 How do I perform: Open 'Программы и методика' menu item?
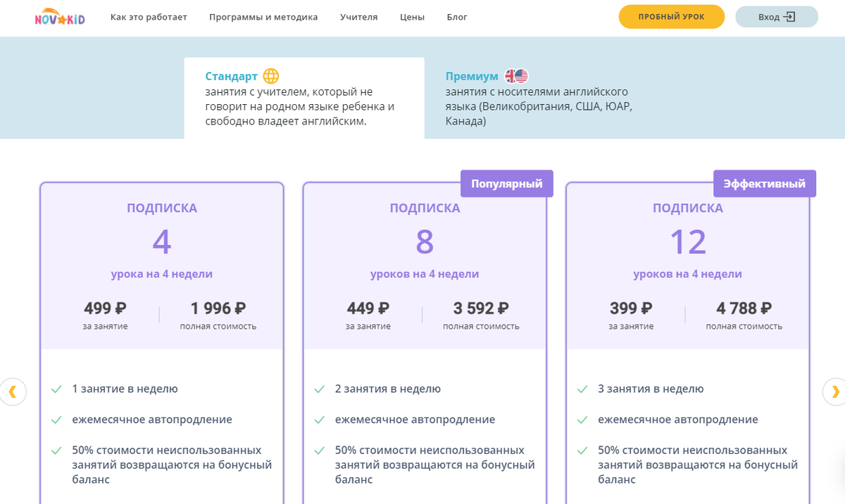click(263, 17)
